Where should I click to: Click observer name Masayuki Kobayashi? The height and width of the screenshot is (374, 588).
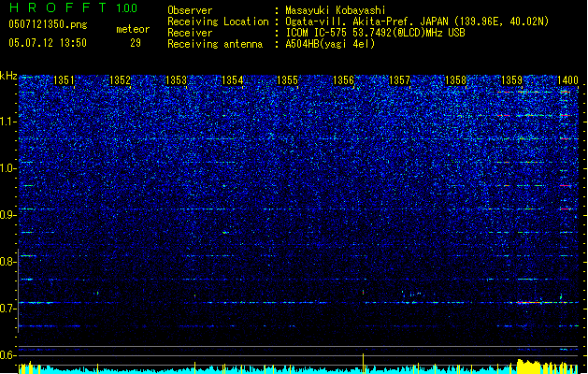(336, 10)
